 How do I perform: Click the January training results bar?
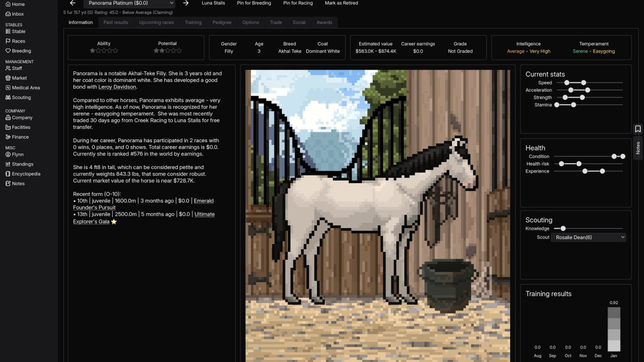[x=614, y=329]
